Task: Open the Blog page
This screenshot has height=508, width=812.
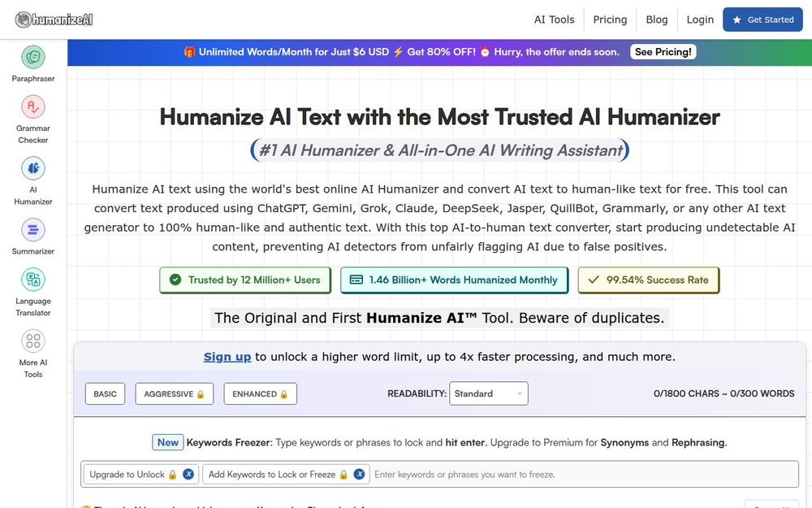Action: [657, 20]
